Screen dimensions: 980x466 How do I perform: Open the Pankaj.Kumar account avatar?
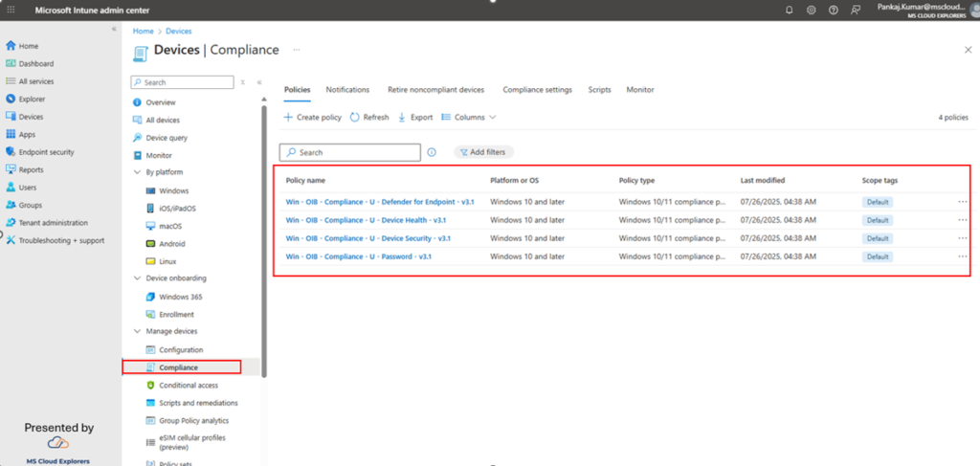(975, 11)
